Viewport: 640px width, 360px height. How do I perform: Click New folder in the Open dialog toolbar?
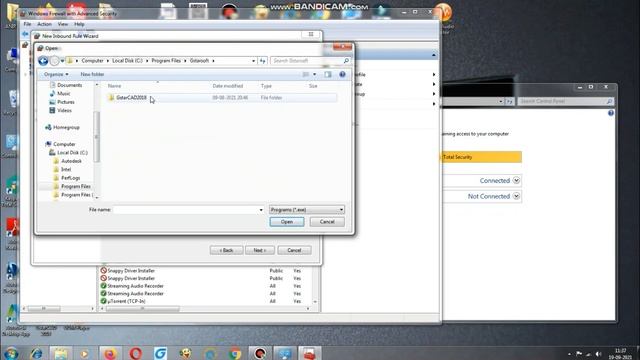tap(92, 74)
